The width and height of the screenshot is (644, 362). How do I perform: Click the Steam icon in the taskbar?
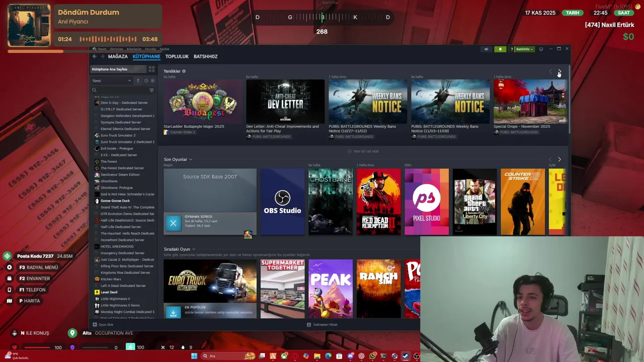406,356
